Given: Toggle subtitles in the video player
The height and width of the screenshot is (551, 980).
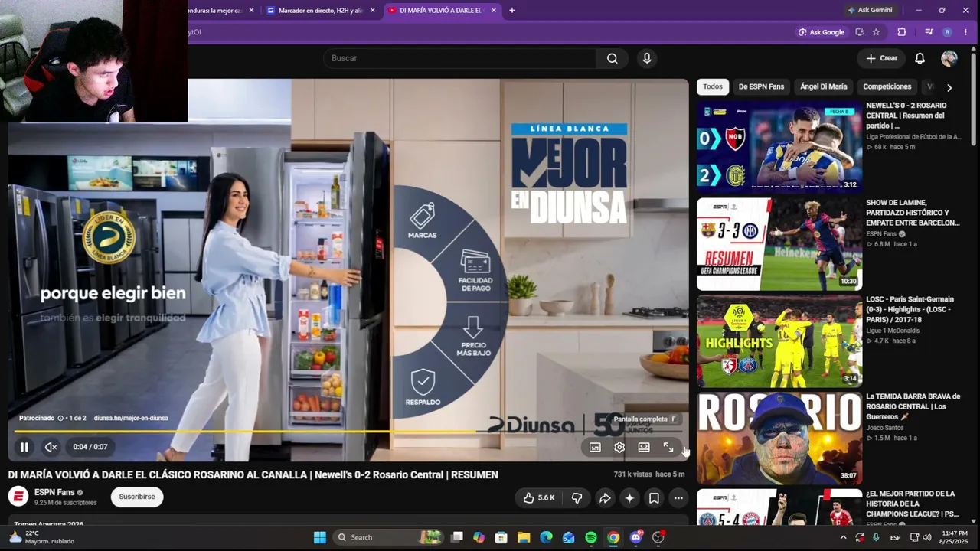Looking at the screenshot, I should click(595, 448).
